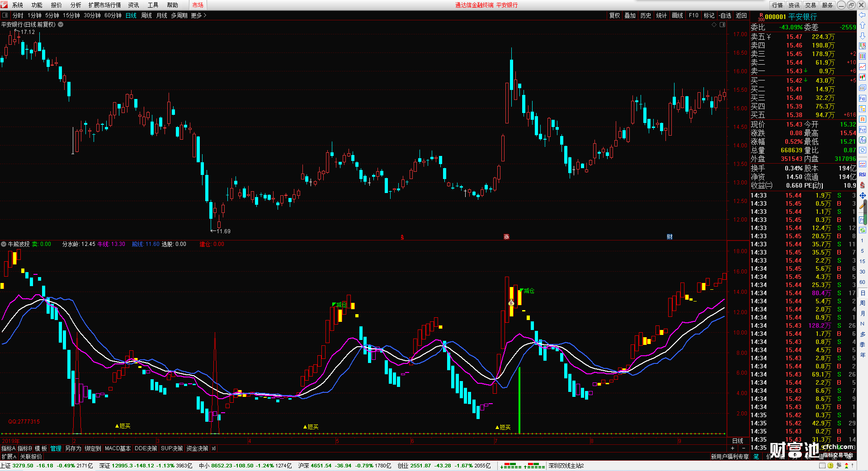Image resolution: width=868 pixels, height=471 pixels.
Task: Expand the 扩展 panel button
Action: tap(9, 457)
